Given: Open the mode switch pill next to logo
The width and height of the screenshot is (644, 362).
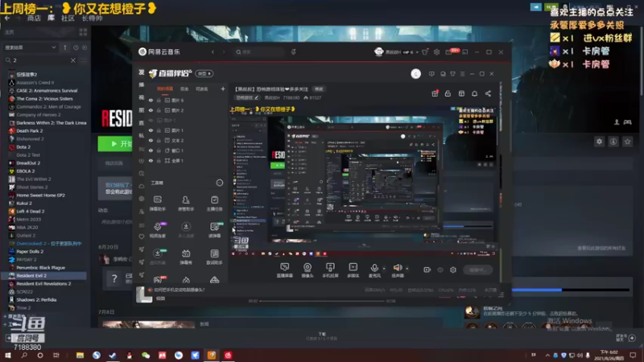Looking at the screenshot, I should [204, 73].
